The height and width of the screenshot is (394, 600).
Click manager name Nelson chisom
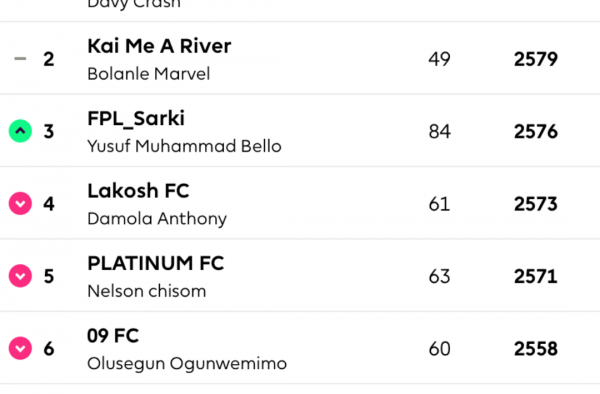coord(147,291)
